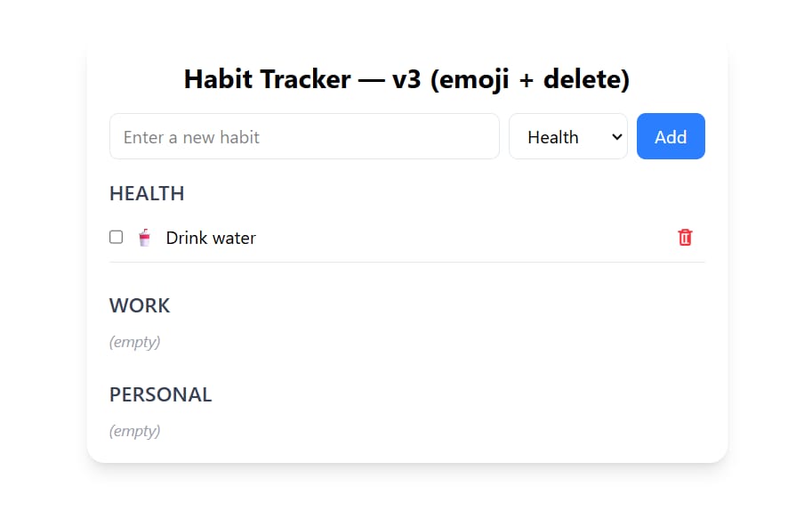Click the blue Add button
This screenshot has width=812, height=519.
[x=671, y=136]
